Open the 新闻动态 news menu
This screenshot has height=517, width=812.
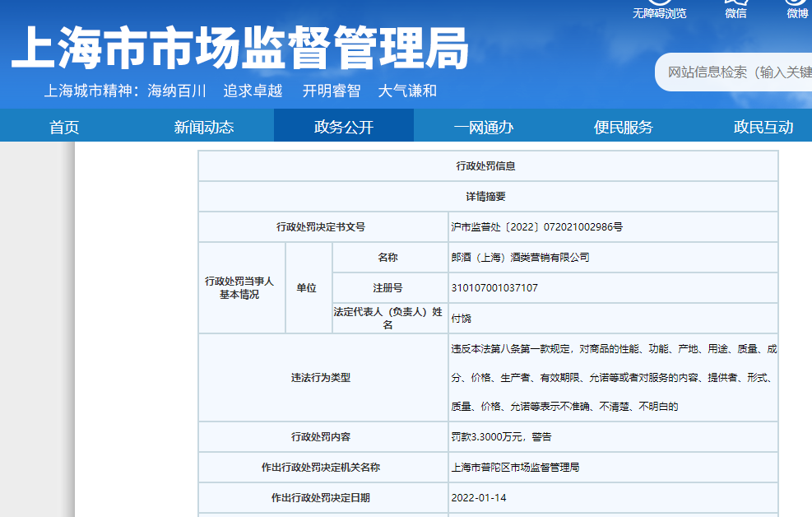[204, 127]
